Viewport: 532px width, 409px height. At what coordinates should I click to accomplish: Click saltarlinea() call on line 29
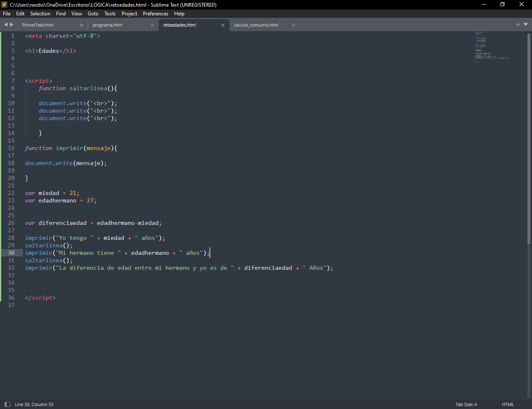pos(49,245)
